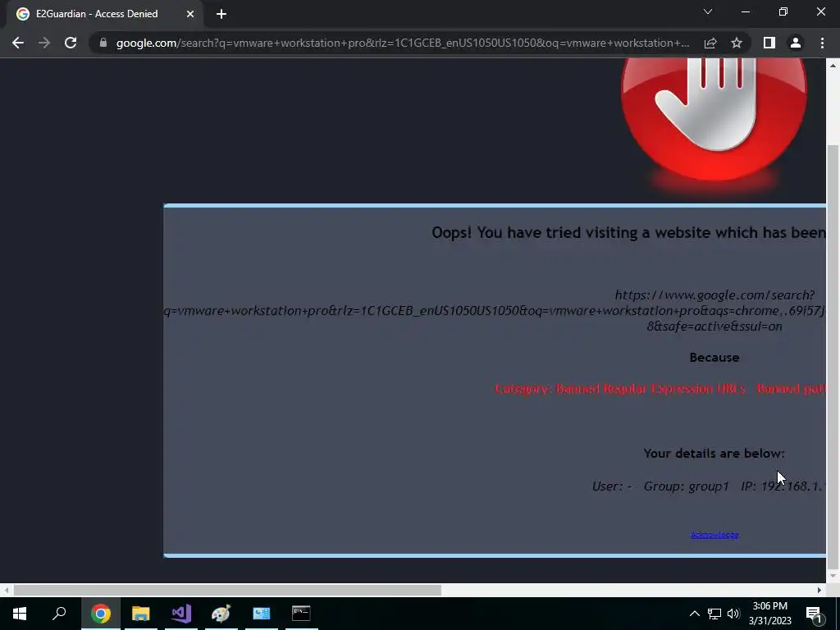
Task: Open File Explorer from the taskbar
Action: coord(141,614)
